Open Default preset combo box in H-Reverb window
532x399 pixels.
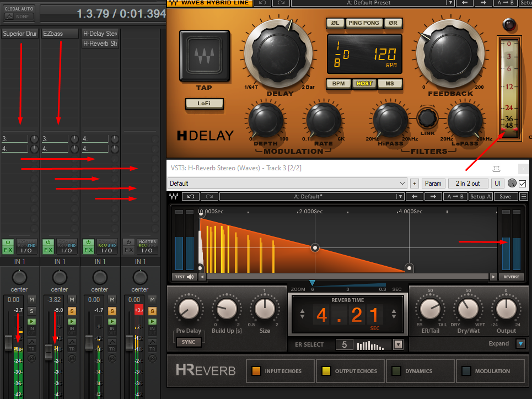[x=287, y=184]
